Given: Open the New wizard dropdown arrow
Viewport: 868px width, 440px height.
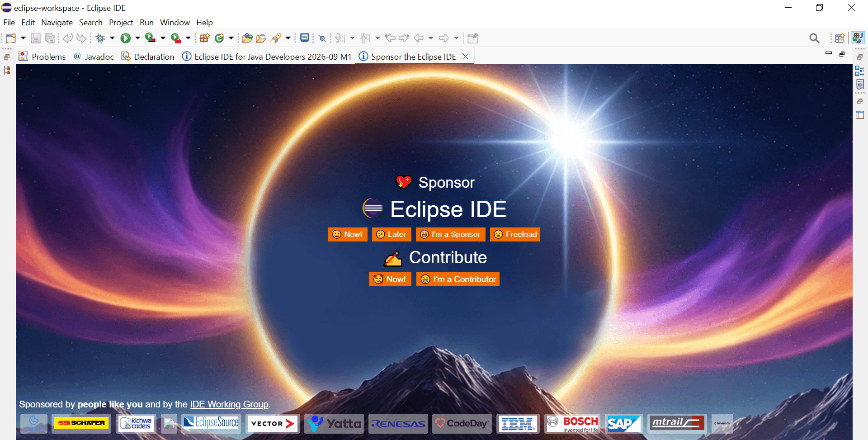Looking at the screenshot, I should point(23,38).
